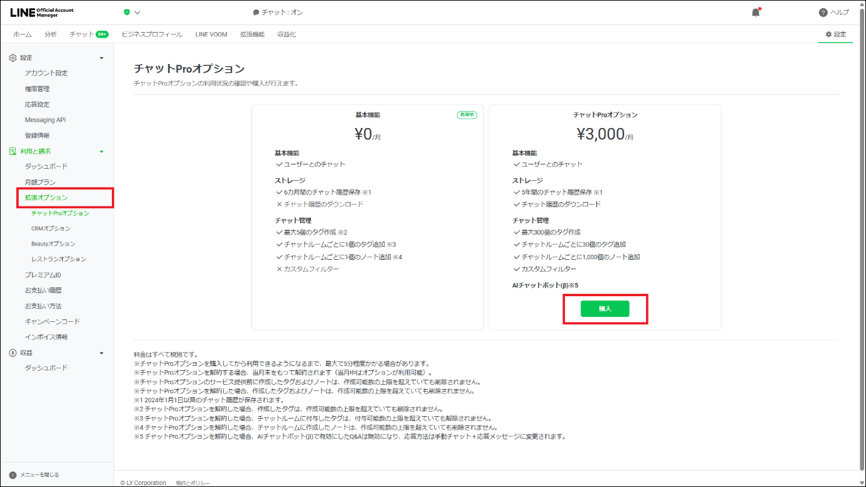Open ダッシュボード under 収益
The width and height of the screenshot is (866, 487).
click(x=46, y=368)
